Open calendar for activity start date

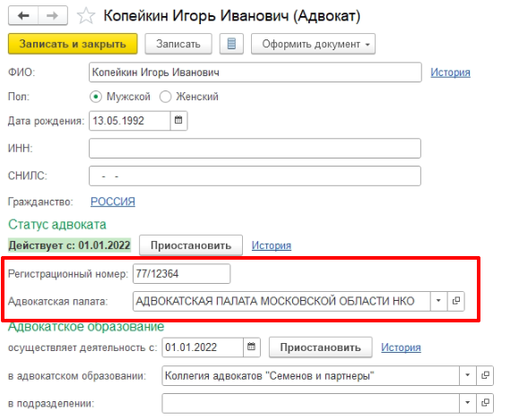(252, 347)
